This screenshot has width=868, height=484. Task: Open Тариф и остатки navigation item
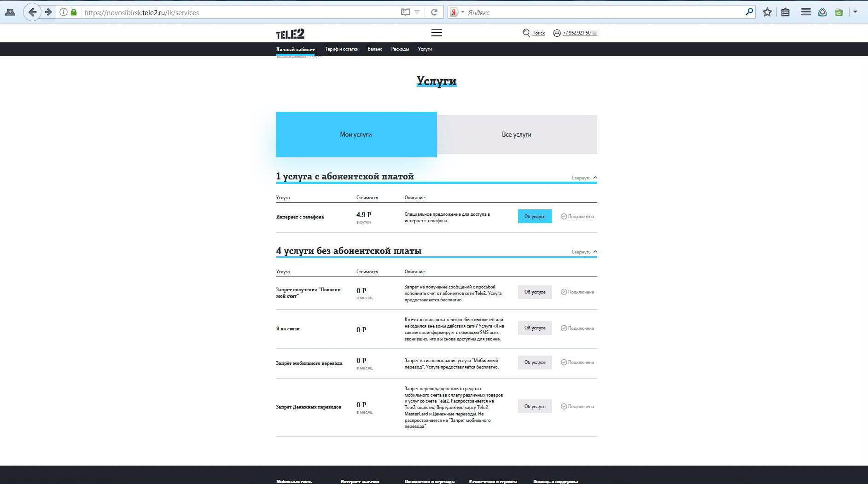[341, 49]
